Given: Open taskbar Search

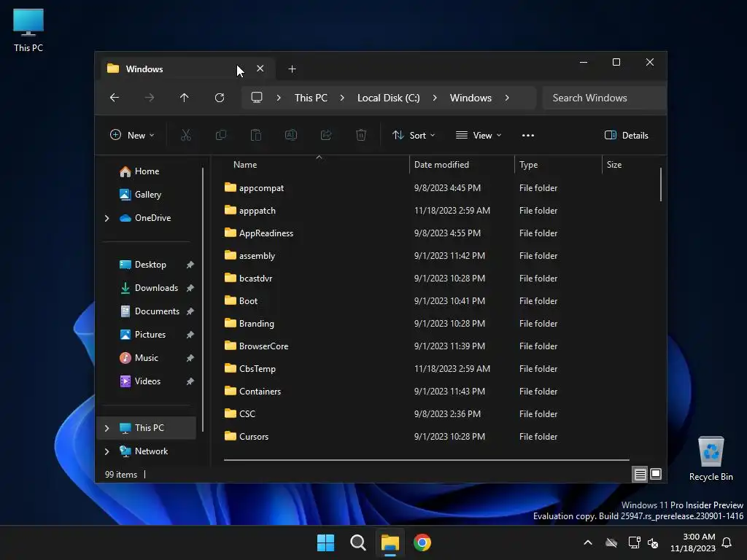Looking at the screenshot, I should 357,542.
